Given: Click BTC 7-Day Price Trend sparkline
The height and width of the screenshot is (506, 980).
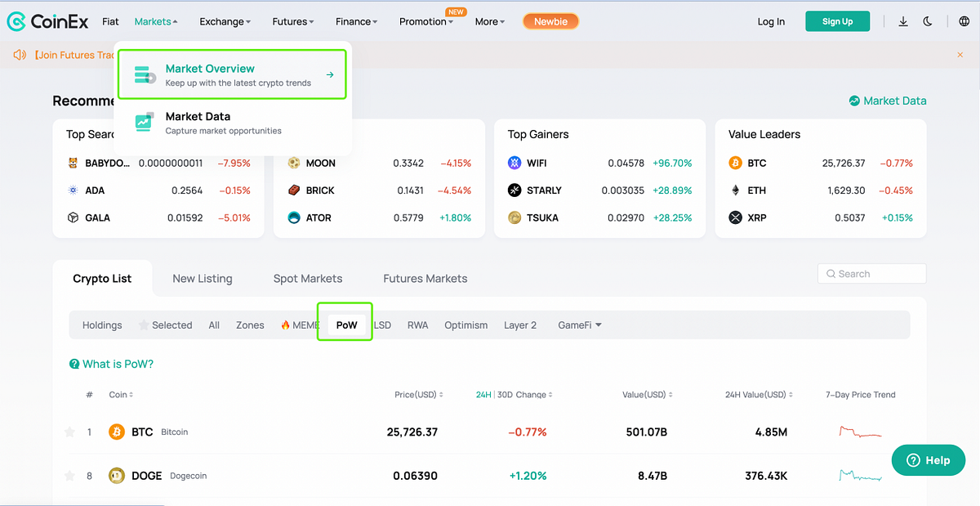Looking at the screenshot, I should click(861, 432).
